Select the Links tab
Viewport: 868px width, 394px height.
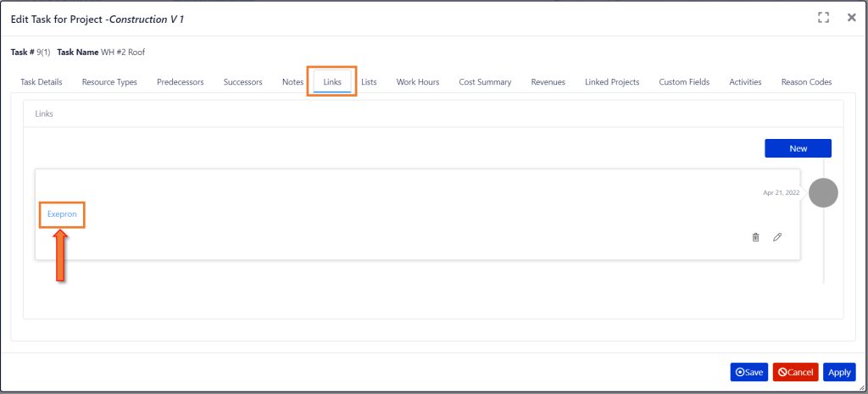pos(332,82)
